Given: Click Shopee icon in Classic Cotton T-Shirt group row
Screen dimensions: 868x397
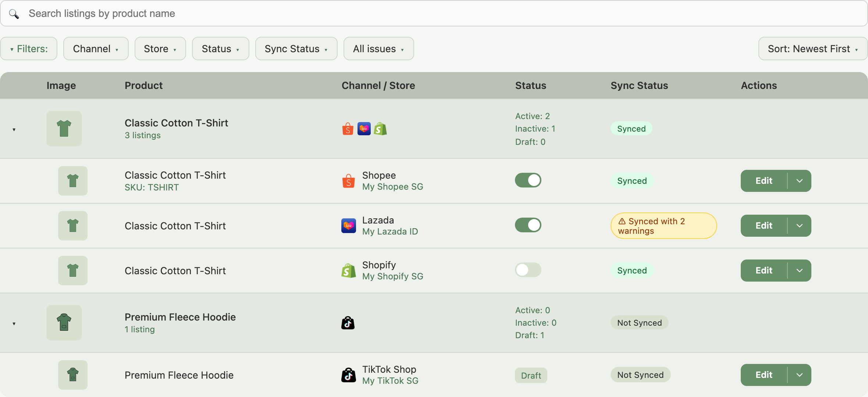Looking at the screenshot, I should [348, 129].
